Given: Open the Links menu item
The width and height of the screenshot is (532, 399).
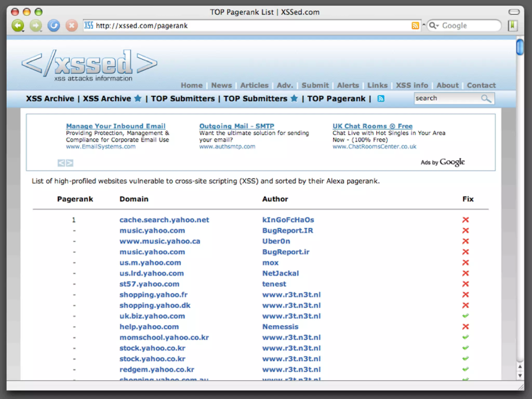Looking at the screenshot, I should point(377,85).
